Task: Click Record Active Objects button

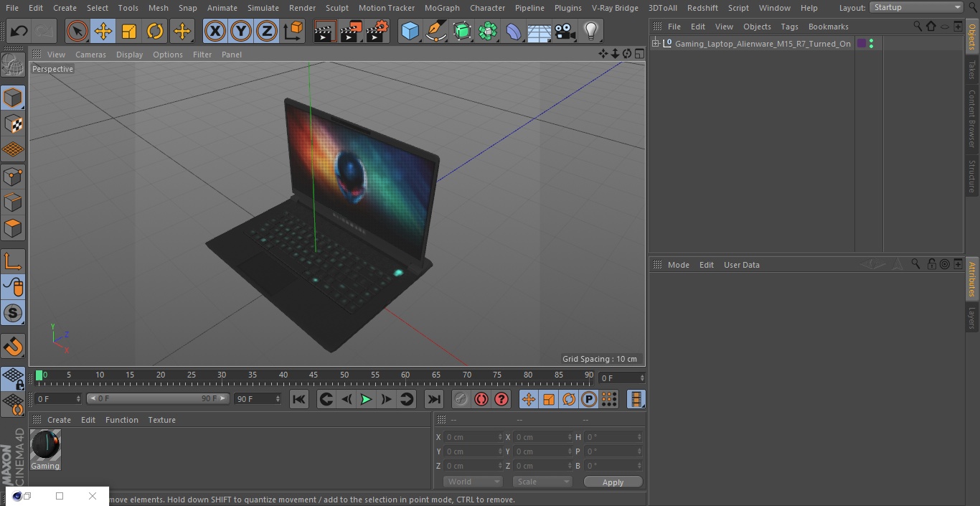Action: coord(461,399)
